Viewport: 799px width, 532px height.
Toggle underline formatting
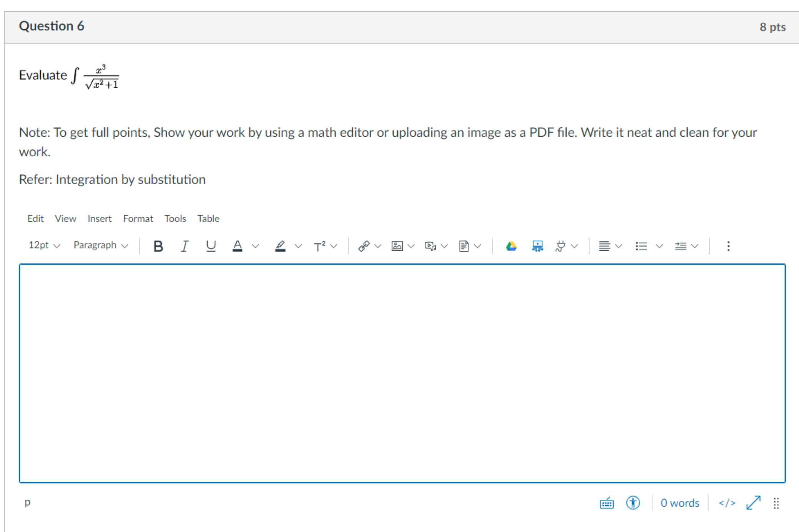pos(211,246)
